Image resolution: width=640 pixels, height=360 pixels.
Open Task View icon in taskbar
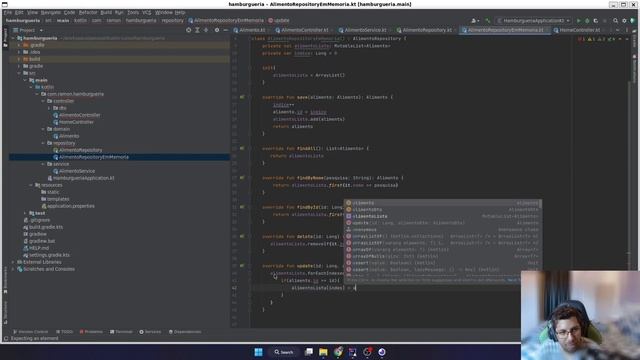click(x=309, y=352)
